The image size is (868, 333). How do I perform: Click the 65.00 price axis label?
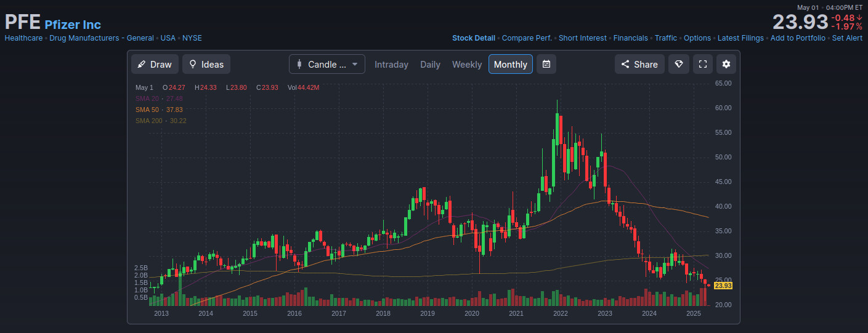(x=723, y=83)
